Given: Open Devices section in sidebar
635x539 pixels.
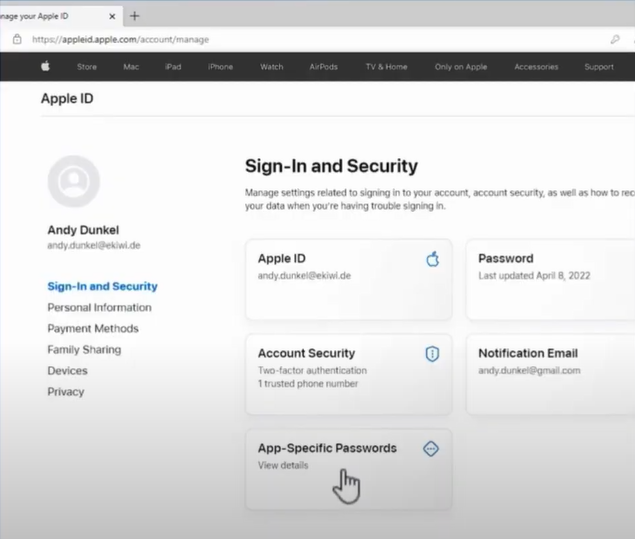Looking at the screenshot, I should coord(67,371).
